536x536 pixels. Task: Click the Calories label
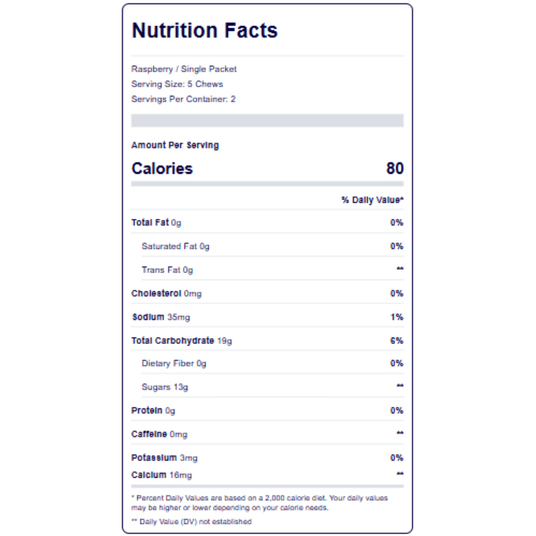[162, 169]
